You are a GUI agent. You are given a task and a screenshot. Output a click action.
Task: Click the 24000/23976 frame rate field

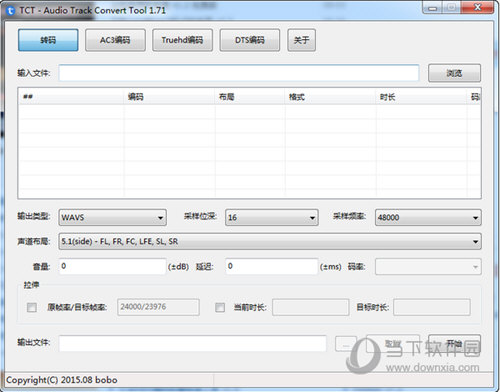click(x=158, y=307)
